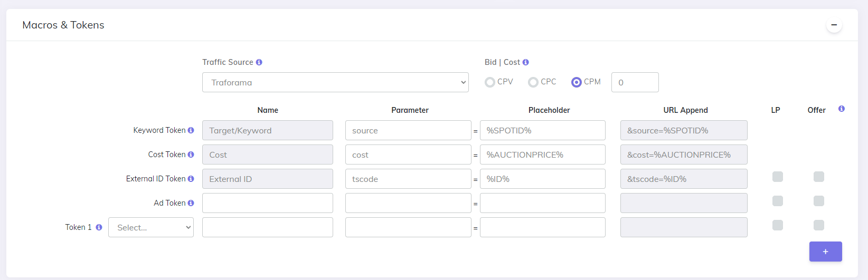The image size is (868, 280).
Task: Open the Token 1 Select... dropdown
Action: pyautogui.click(x=151, y=227)
